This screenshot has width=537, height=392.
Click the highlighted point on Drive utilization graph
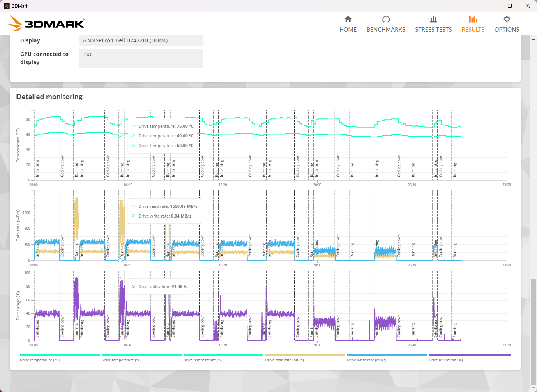[120, 279]
